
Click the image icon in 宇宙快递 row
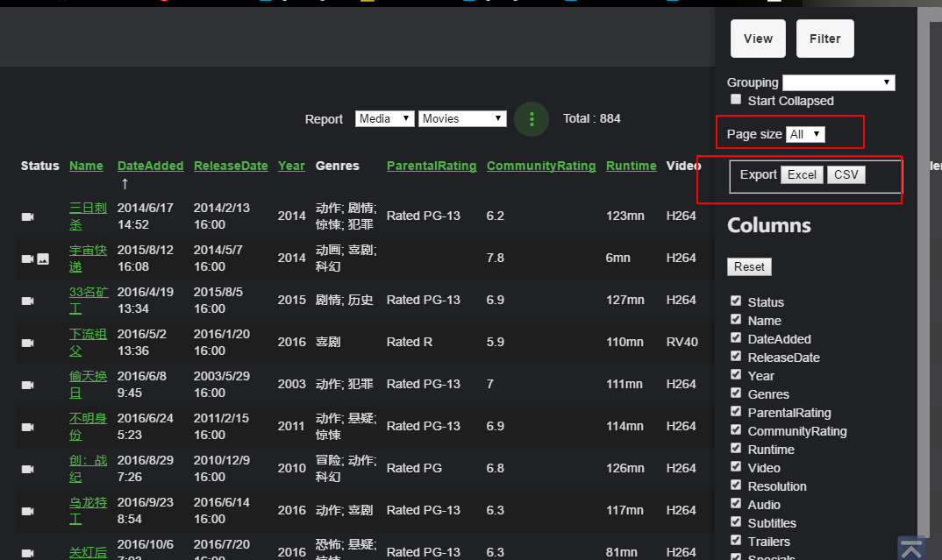pos(43,259)
